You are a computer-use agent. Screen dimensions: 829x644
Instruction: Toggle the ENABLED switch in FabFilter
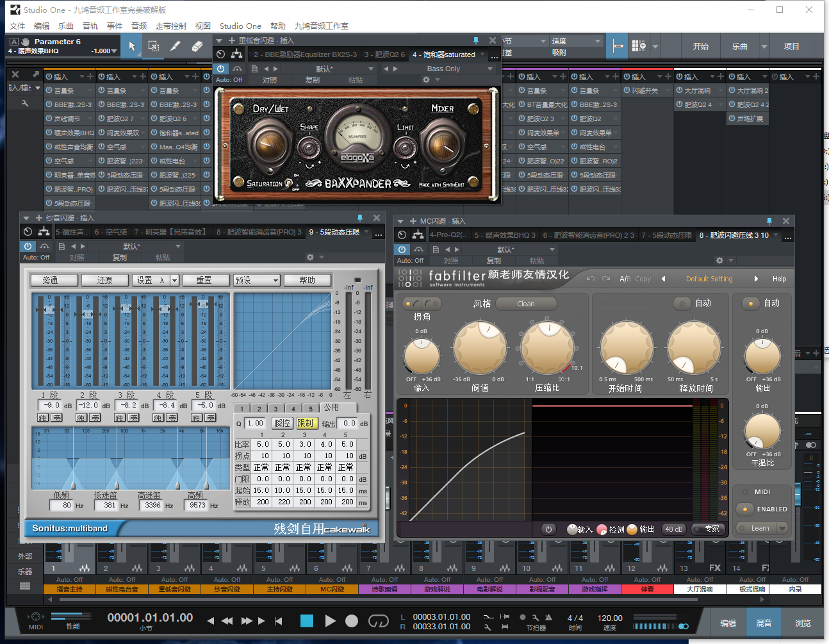click(745, 509)
